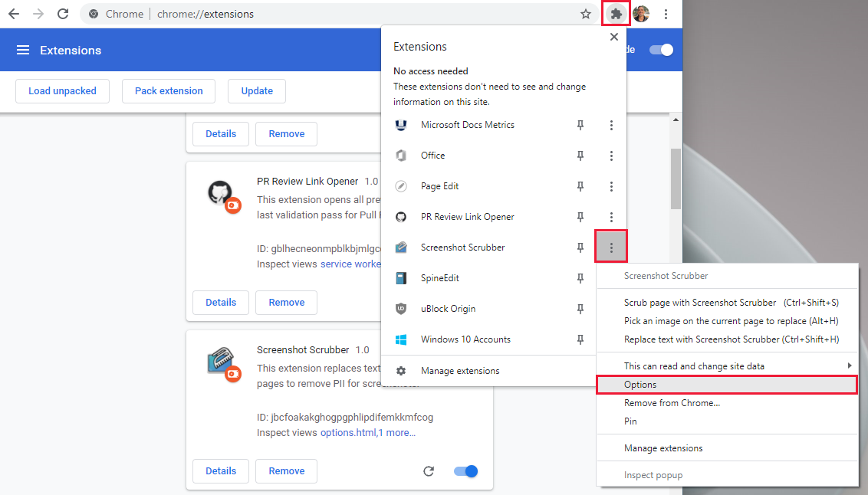Bookmark this page with the star icon
This screenshot has width=868, height=495.
pyautogui.click(x=586, y=14)
